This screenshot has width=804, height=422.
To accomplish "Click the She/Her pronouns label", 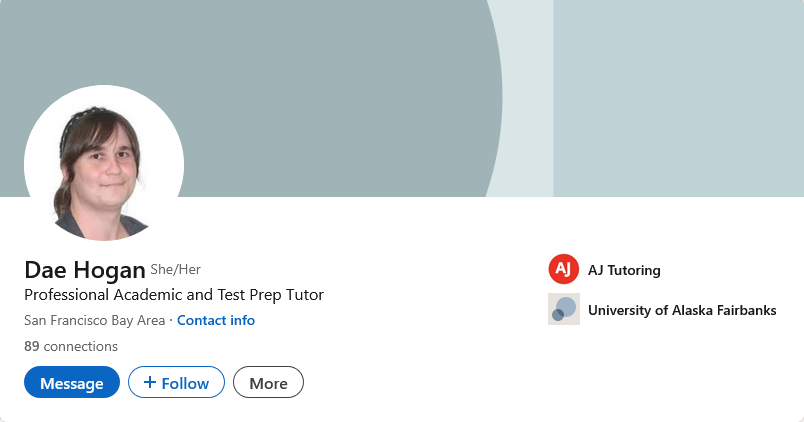I will [176, 270].
